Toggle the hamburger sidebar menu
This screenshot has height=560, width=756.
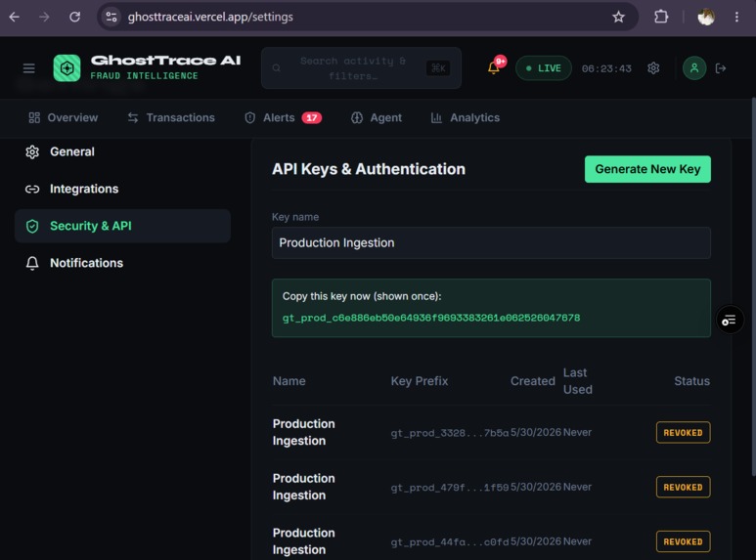tap(29, 68)
